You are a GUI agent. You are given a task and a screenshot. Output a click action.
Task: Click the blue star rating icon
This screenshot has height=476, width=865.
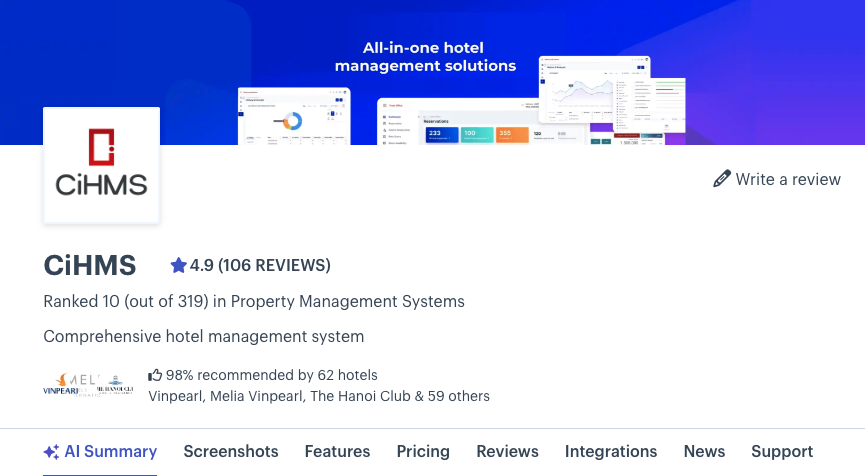pos(178,265)
